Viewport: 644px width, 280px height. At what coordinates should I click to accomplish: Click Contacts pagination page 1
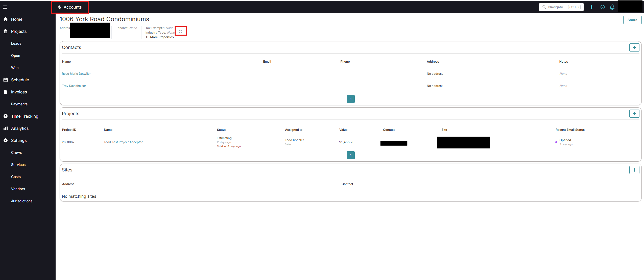point(351,99)
